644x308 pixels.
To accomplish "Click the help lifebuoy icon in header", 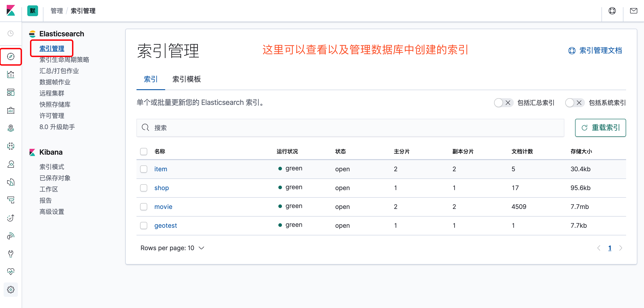I will [612, 11].
